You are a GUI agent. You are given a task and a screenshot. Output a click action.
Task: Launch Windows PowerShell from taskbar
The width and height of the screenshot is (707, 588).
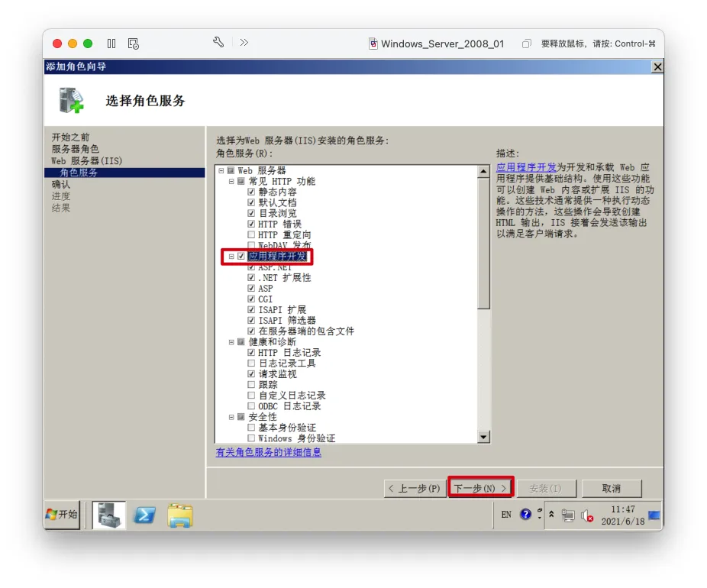click(145, 515)
